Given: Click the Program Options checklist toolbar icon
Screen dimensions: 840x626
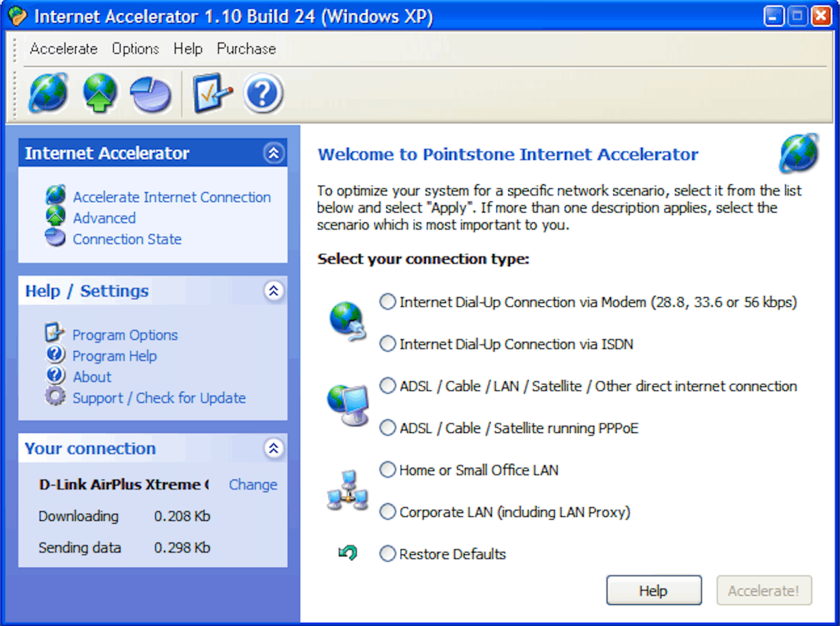Looking at the screenshot, I should [211, 93].
